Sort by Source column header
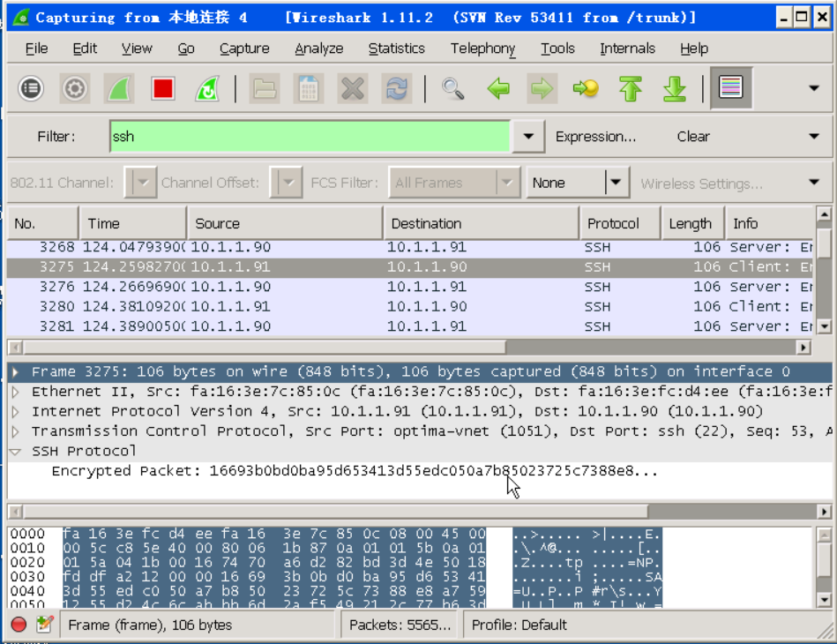 (x=285, y=223)
